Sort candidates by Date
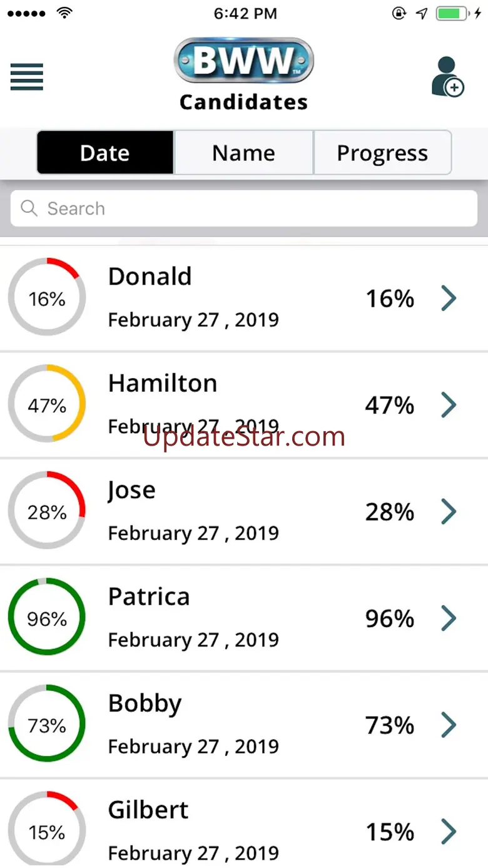 105,153
